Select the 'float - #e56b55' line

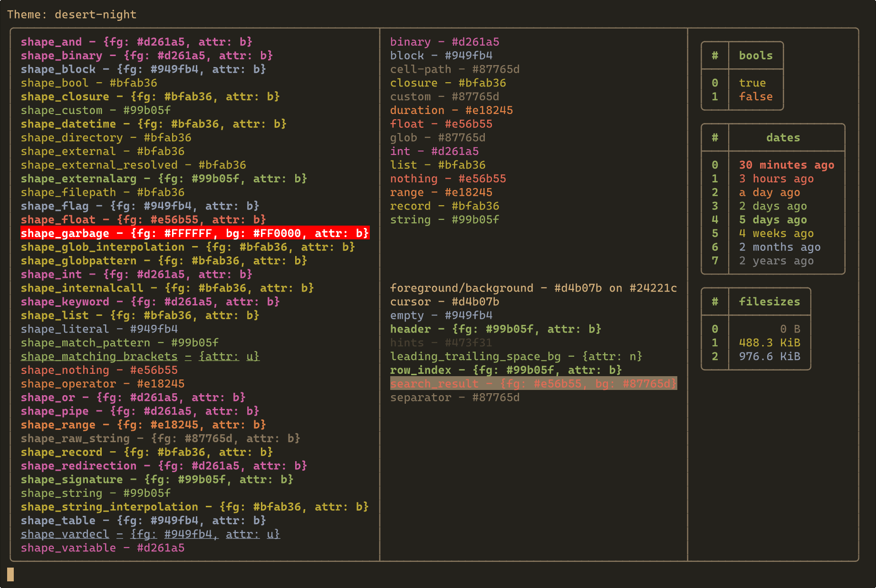click(x=441, y=124)
